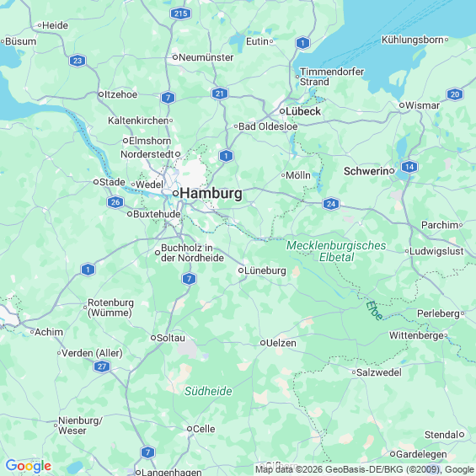Viewport: 476px width, 476px height.
Task: Select the A26 highway shield near Stade
Action: point(115,202)
